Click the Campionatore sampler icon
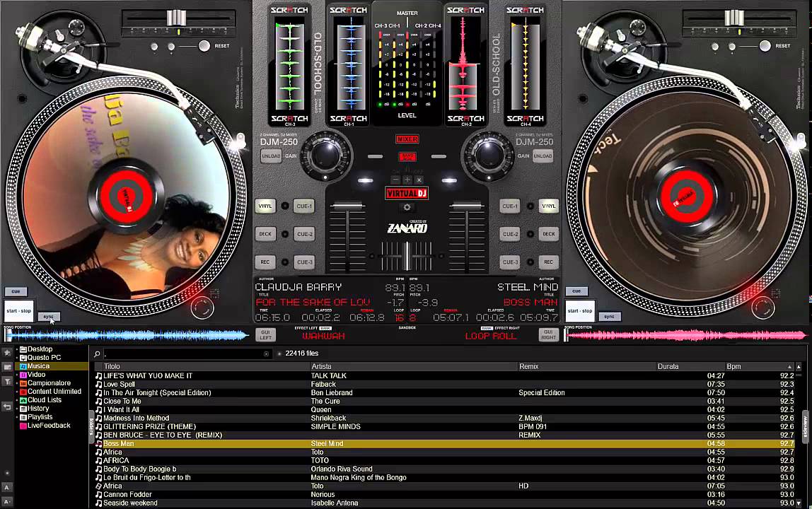Screen dimensions: 812x509 23,383
